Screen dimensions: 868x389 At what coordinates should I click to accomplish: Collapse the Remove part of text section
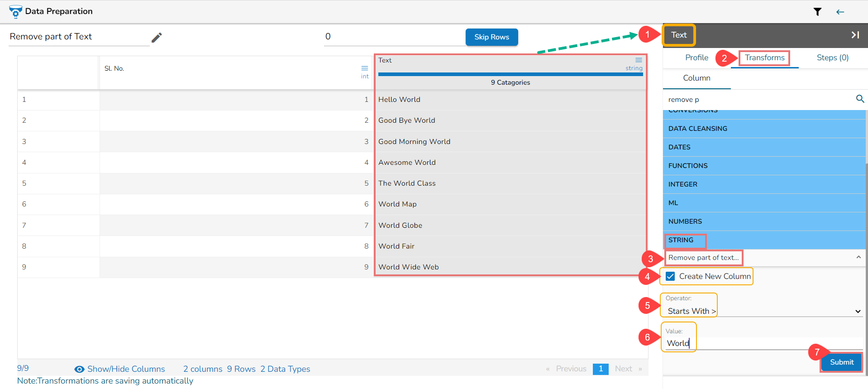click(x=858, y=257)
